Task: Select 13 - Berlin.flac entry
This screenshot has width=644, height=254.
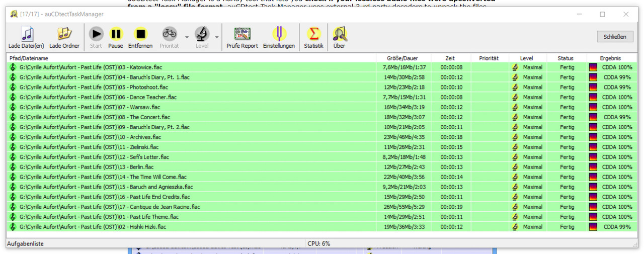Action: 322,167
